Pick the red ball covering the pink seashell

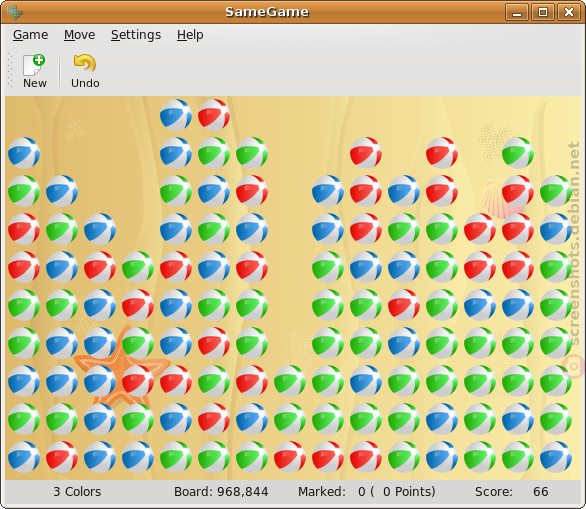click(x=518, y=191)
